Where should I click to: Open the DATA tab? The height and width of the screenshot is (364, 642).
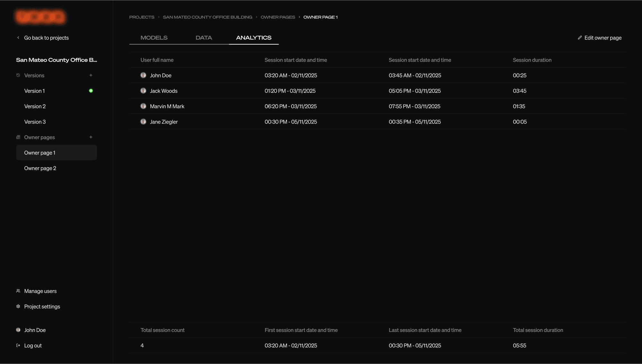[204, 38]
